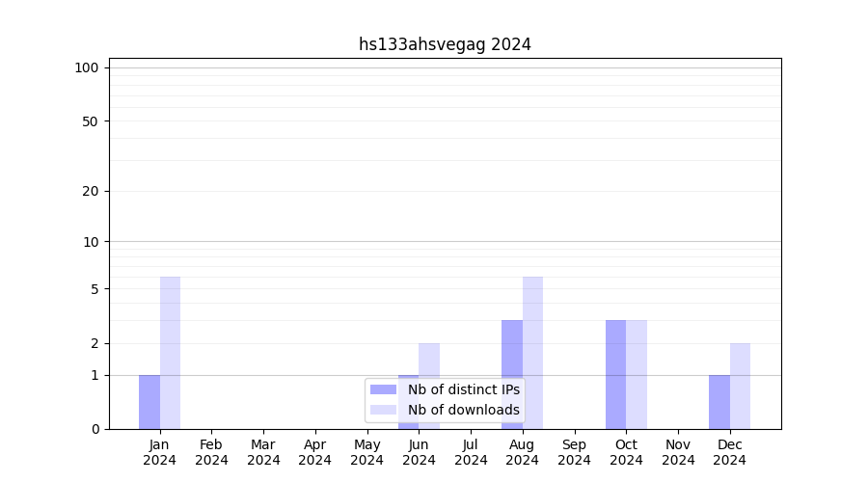
Task: Select the August distinct IPs bar
Action: click(x=512, y=374)
